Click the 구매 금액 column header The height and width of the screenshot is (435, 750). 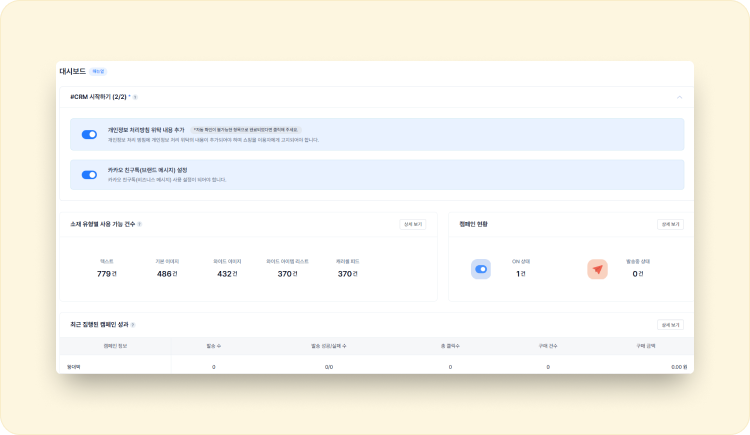click(x=647, y=345)
